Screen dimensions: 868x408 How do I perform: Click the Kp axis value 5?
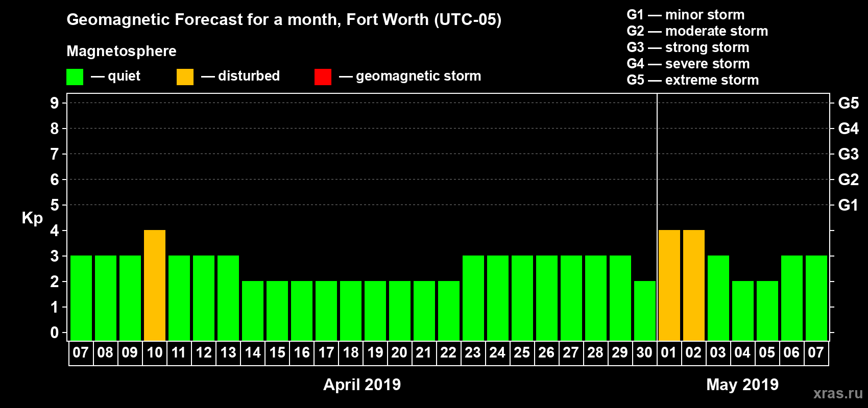(55, 205)
